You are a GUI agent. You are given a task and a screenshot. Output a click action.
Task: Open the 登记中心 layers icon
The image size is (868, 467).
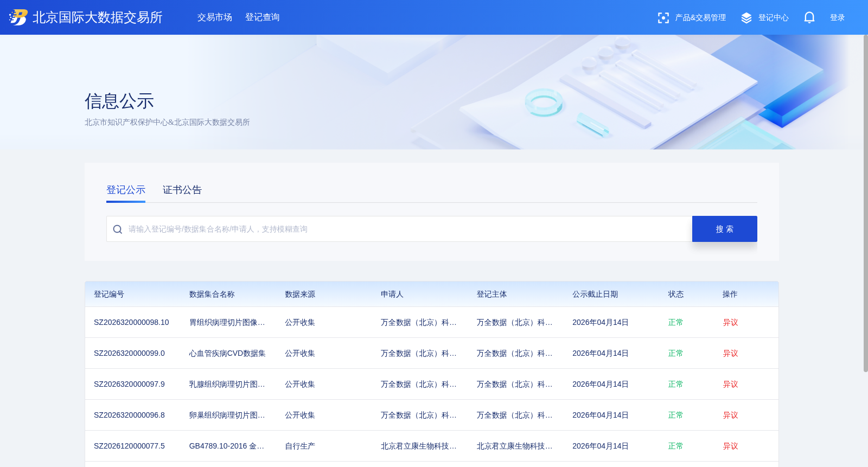click(x=746, y=18)
